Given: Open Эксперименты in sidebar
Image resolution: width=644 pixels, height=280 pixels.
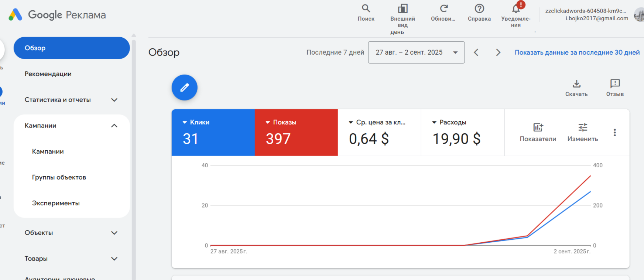Looking at the screenshot, I should click(x=56, y=203).
